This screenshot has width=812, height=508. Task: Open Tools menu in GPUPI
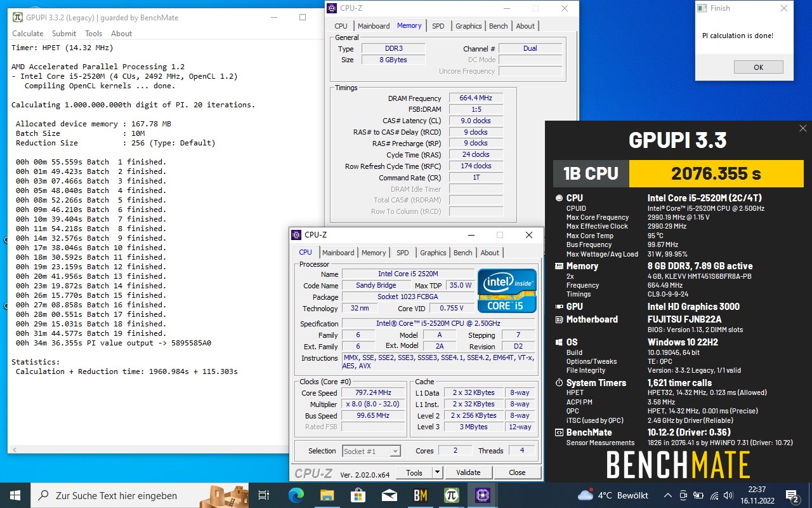tap(93, 34)
